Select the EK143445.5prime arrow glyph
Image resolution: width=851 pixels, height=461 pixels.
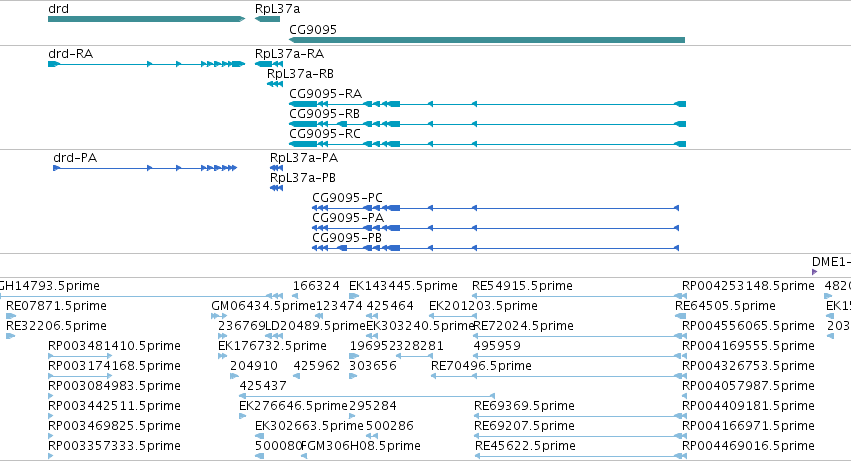[354, 296]
